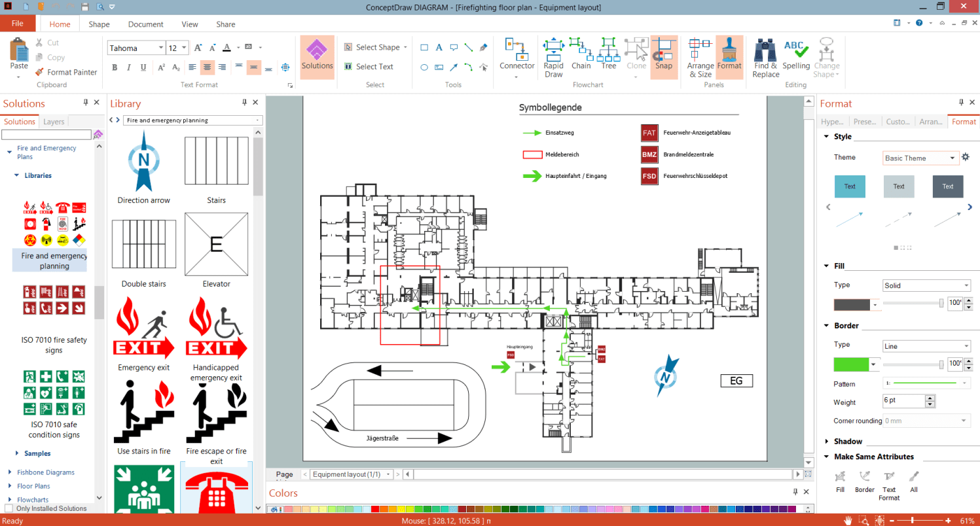Switch to the View ribbon tab

click(189, 24)
